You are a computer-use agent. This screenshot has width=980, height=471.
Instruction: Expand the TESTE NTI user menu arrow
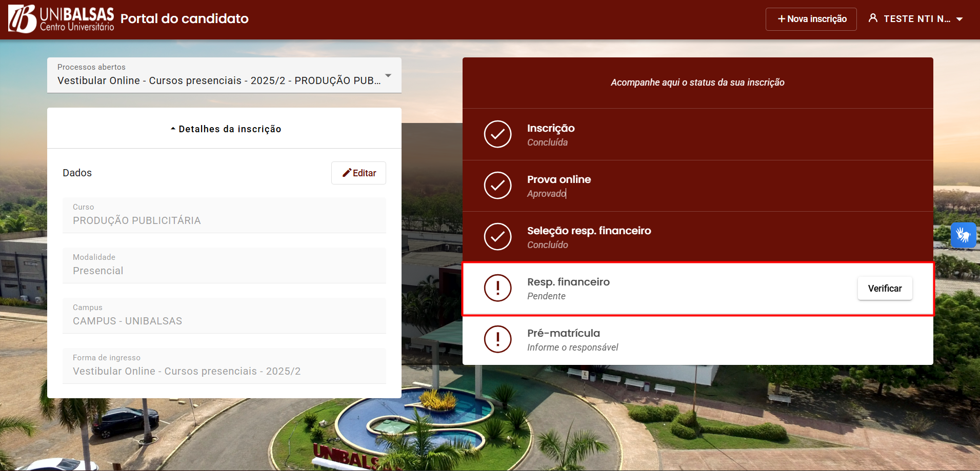[959, 19]
